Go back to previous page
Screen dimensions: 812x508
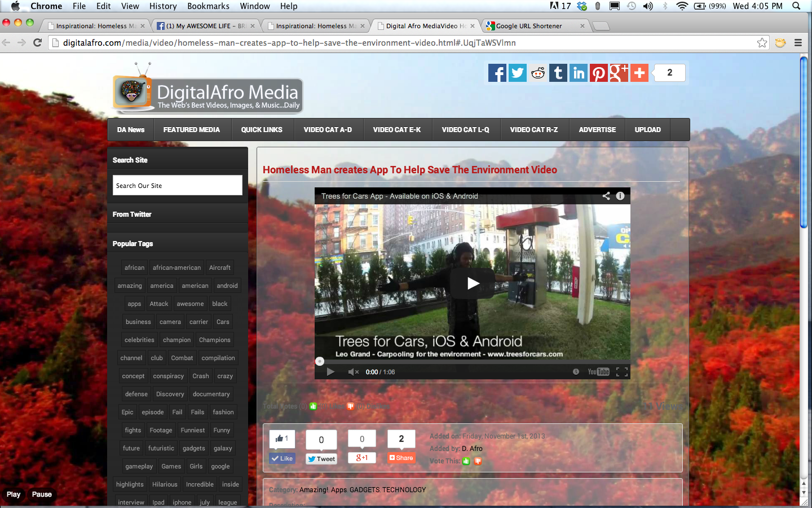click(6, 42)
